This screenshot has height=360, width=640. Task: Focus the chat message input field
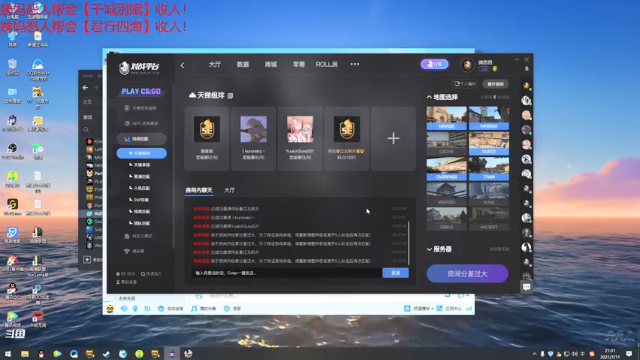[287, 273]
